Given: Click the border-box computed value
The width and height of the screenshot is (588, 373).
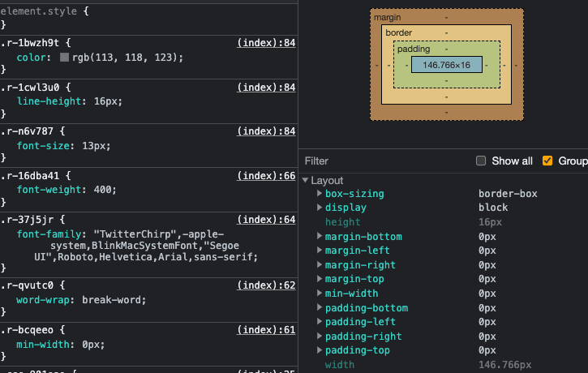Looking at the screenshot, I should 508,194.
